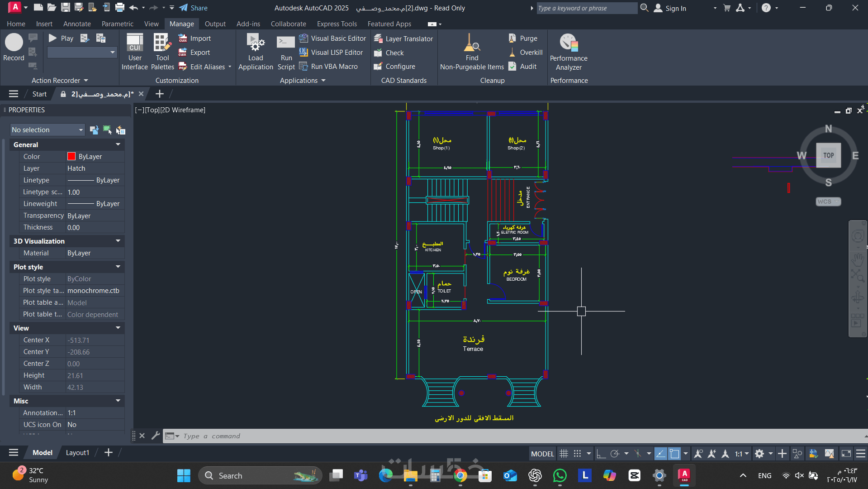Open WhatsApp from the taskbar

pyautogui.click(x=560, y=475)
